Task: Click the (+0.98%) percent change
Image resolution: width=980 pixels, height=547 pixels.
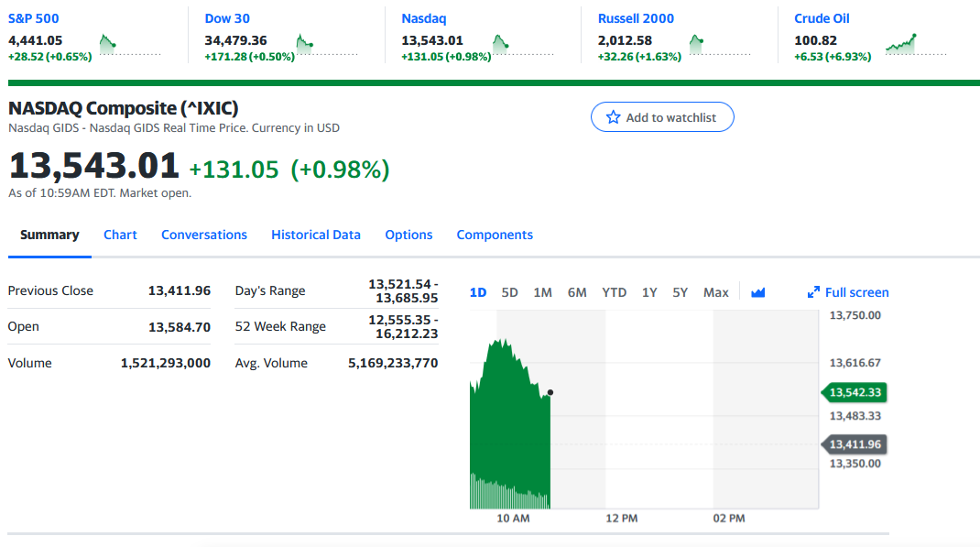Action: click(x=340, y=170)
